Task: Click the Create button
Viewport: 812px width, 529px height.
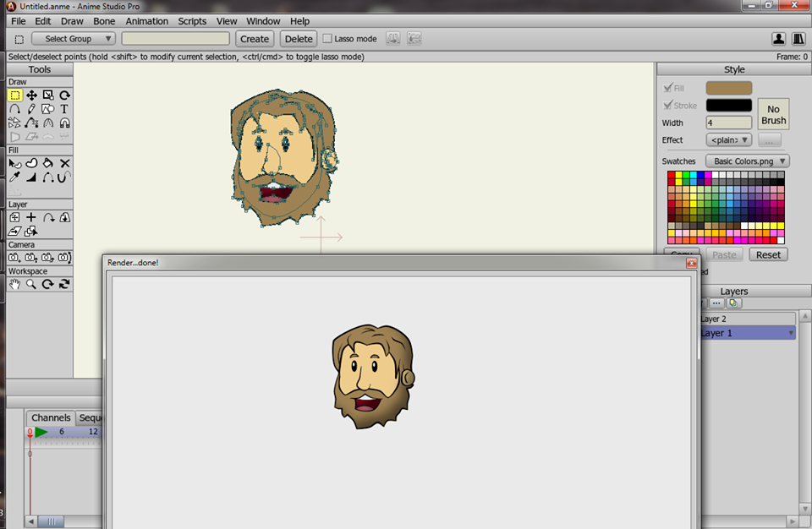Action: [254, 39]
